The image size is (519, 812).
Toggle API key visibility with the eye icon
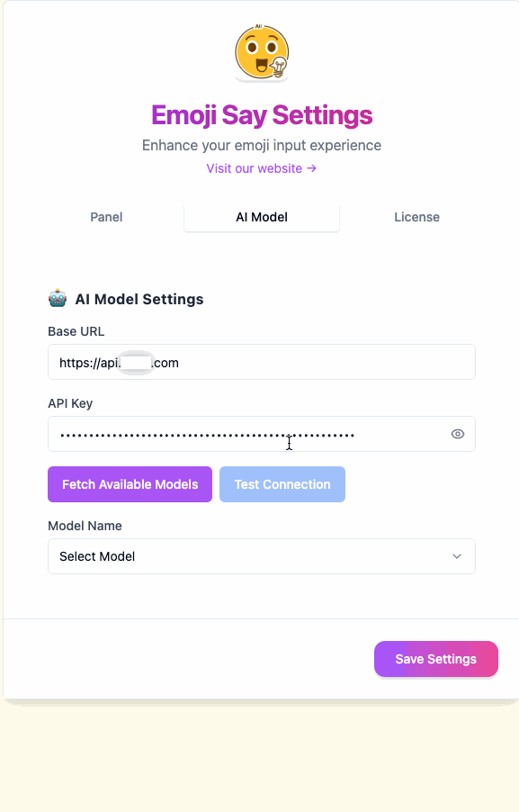coord(458,434)
